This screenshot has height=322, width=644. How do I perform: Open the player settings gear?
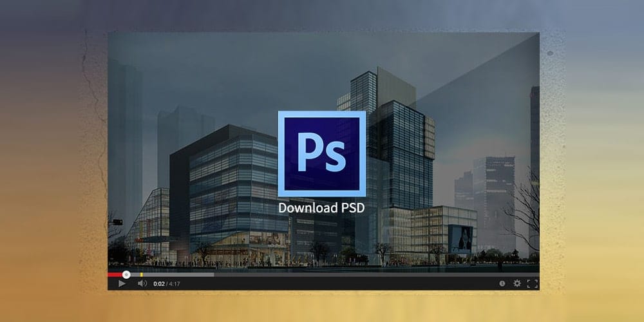click(x=517, y=283)
